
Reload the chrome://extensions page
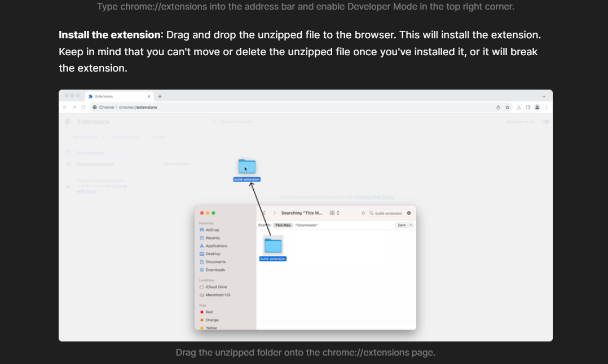click(83, 107)
